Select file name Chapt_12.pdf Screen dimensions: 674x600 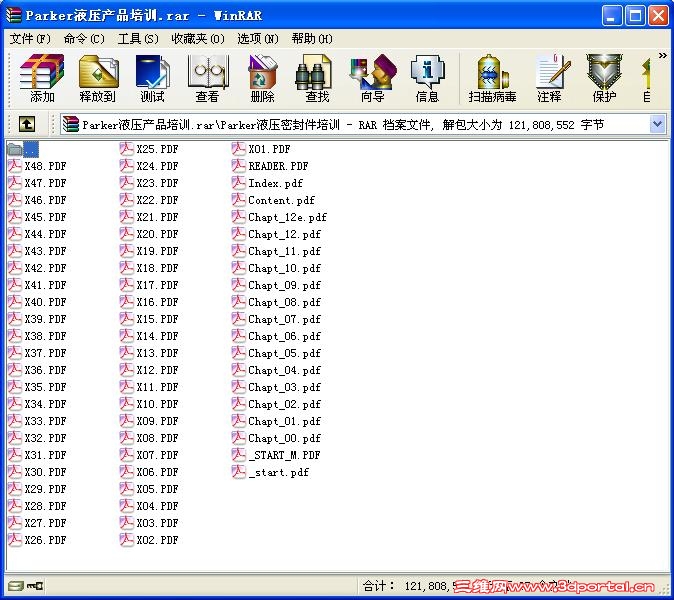(x=285, y=235)
